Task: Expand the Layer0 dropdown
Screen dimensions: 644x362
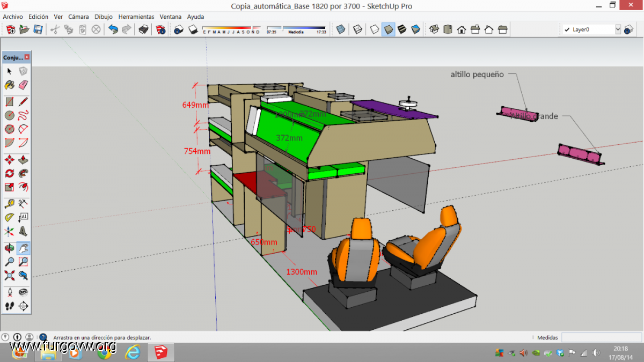Action: 618,29
